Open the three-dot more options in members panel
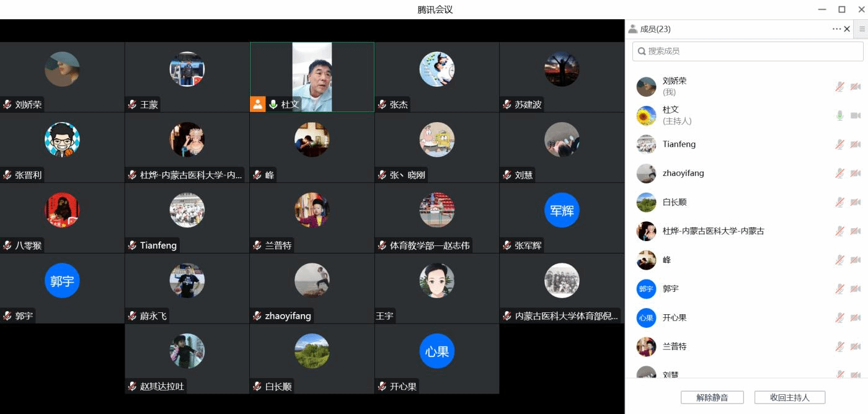Screen dimensions: 868x414 (x=836, y=29)
